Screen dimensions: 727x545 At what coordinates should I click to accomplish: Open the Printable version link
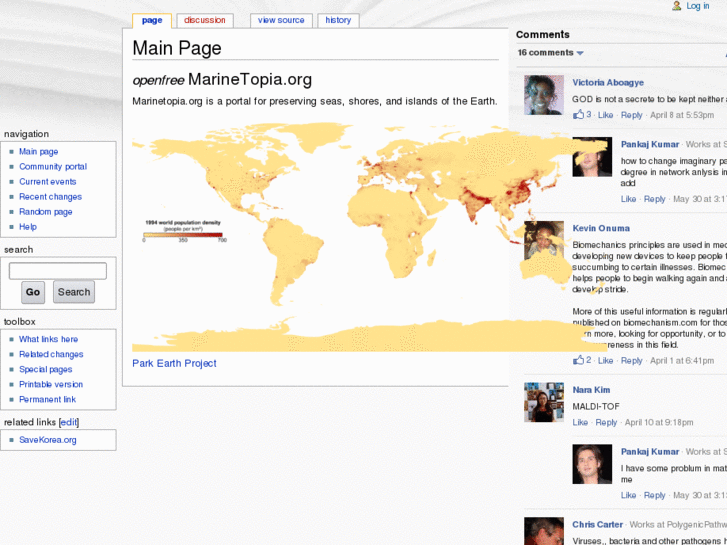51,385
